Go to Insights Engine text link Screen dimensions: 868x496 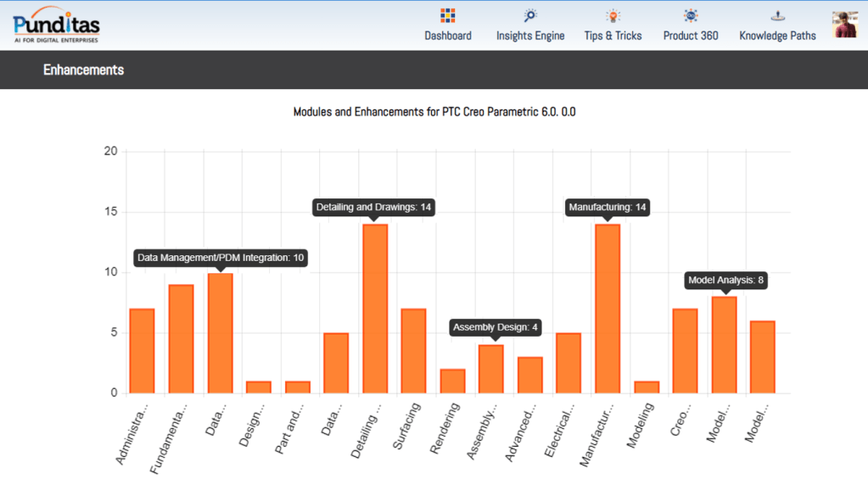click(x=530, y=36)
